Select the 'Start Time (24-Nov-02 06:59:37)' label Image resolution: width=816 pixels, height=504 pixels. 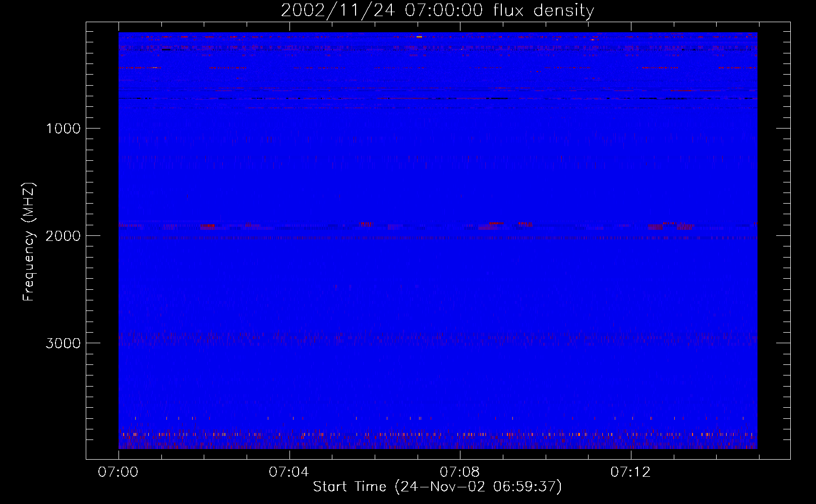(437, 487)
